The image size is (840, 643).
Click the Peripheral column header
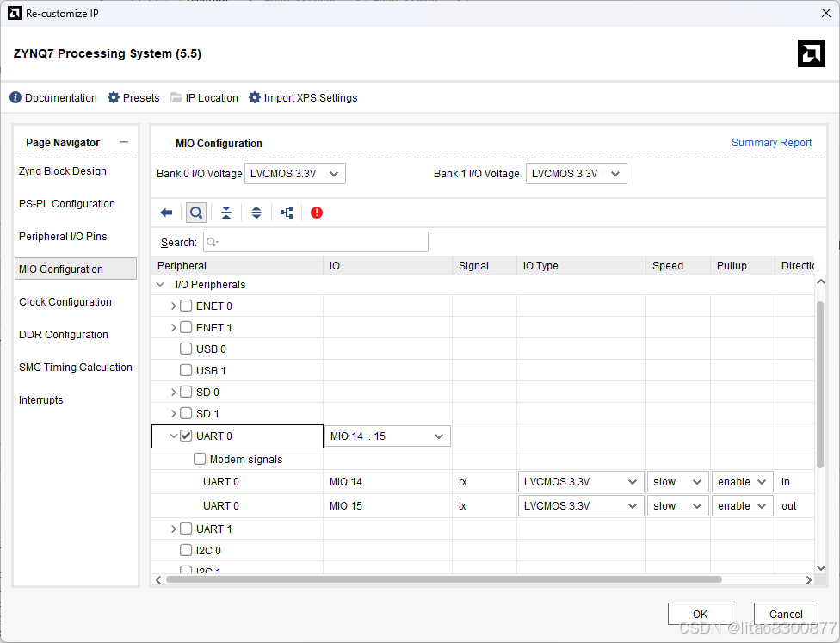[238, 265]
